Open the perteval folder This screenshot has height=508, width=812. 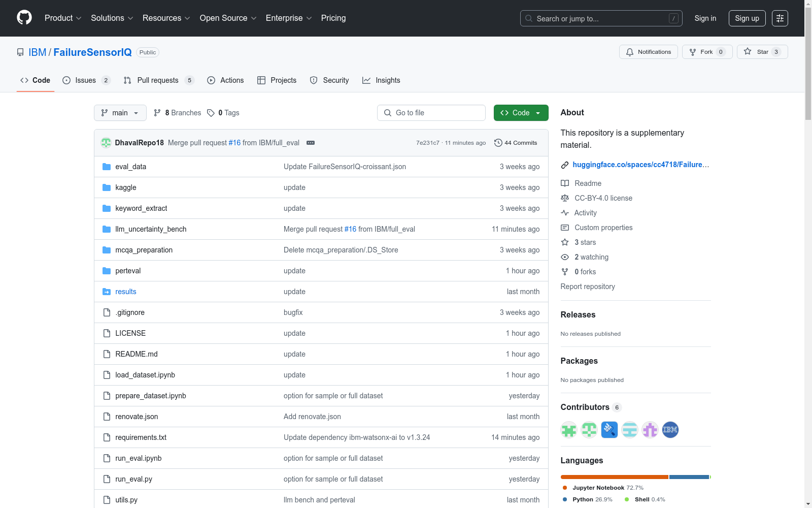[x=128, y=271]
